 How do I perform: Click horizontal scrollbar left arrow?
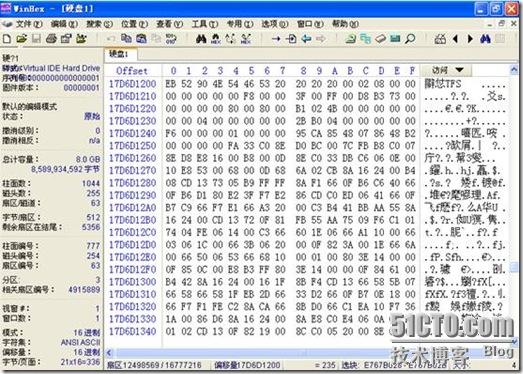tap(109, 353)
